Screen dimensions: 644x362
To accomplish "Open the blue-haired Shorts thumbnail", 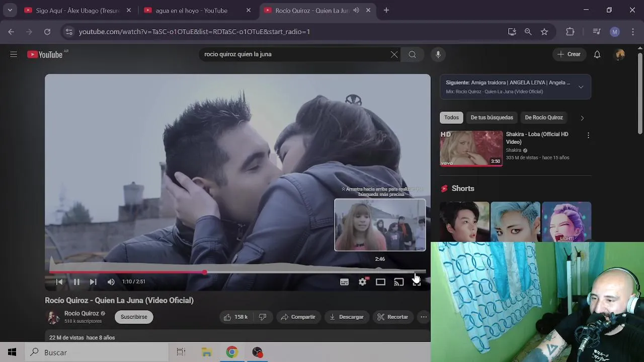I will (x=515, y=222).
